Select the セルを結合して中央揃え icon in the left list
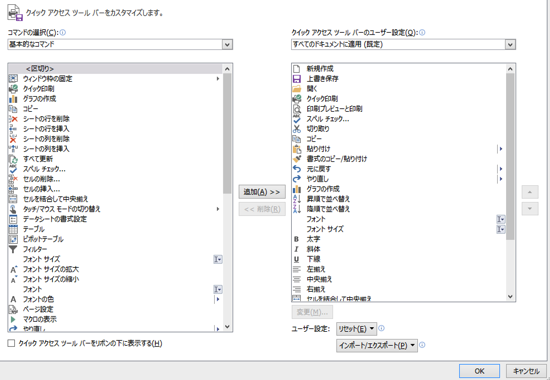 tap(13, 199)
